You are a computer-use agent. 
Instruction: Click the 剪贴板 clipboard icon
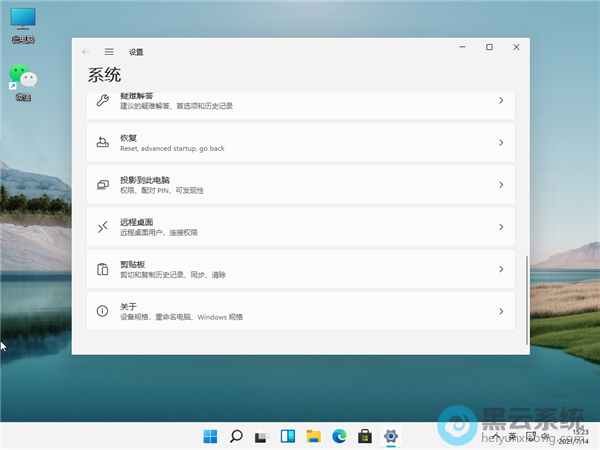click(x=102, y=269)
